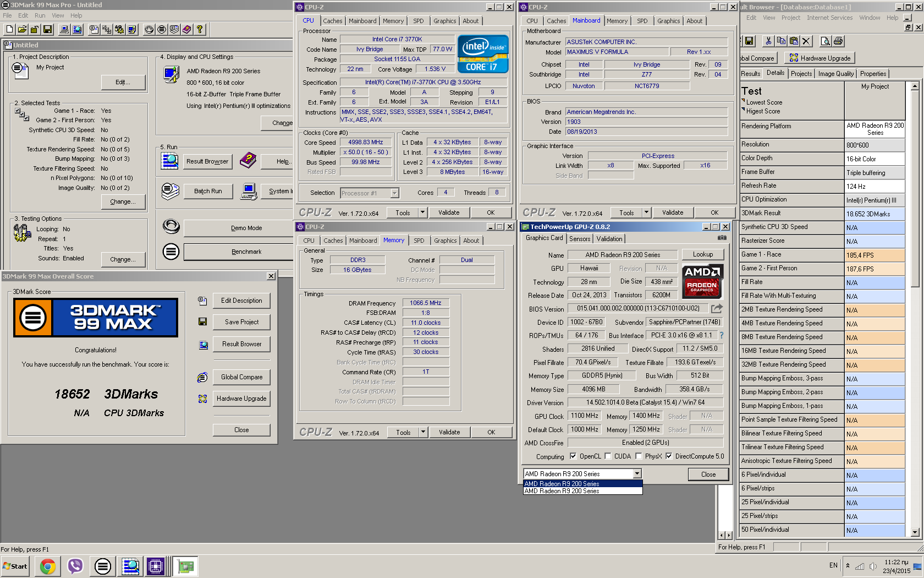Viewport: 924px width, 578px height.
Task: Expand the Tools dropdown arrow in CPU-Z Memory window
Action: click(423, 432)
